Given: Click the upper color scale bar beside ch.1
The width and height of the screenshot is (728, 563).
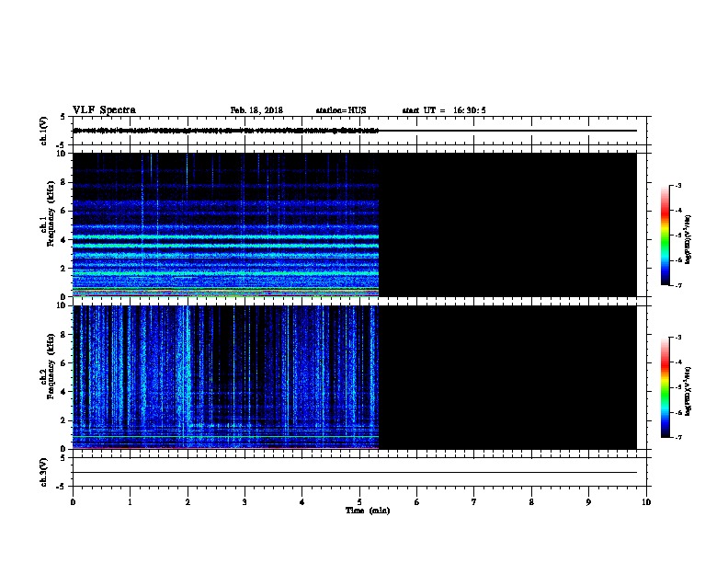Looking at the screenshot, I should point(665,236).
